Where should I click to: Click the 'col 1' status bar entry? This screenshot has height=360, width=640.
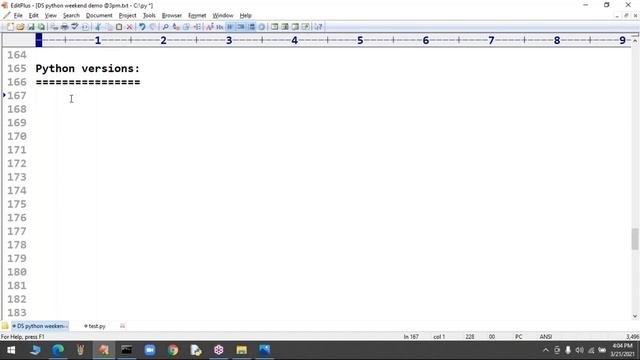(x=439, y=337)
